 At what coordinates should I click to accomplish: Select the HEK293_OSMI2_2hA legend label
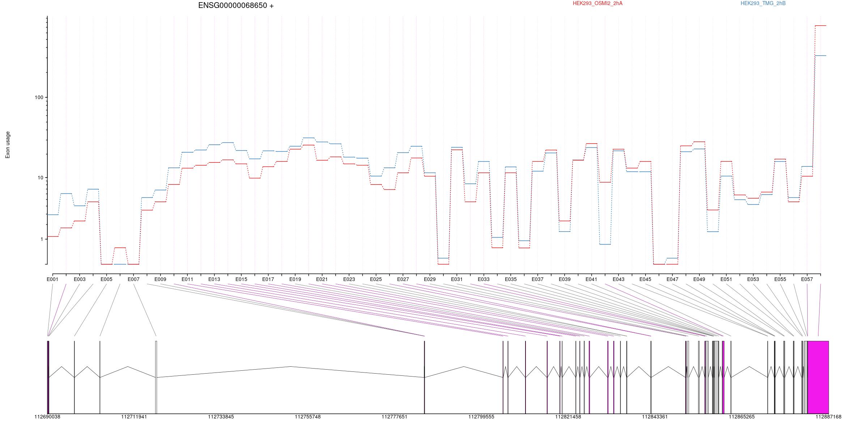pyautogui.click(x=597, y=3)
